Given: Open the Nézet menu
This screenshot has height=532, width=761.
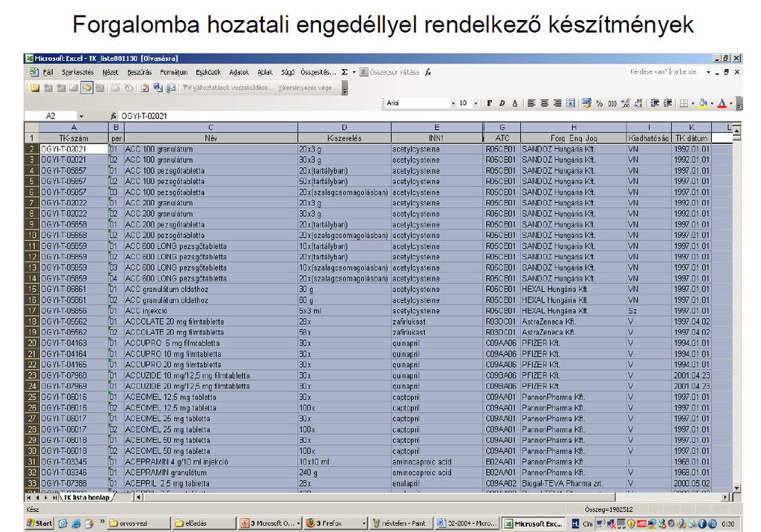Looking at the screenshot, I should pos(110,72).
